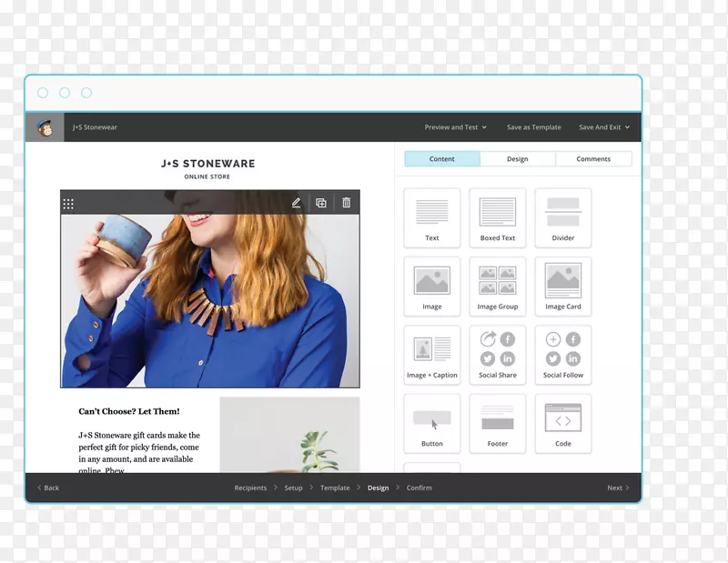Go to the Design step in breadcrumb

378,488
